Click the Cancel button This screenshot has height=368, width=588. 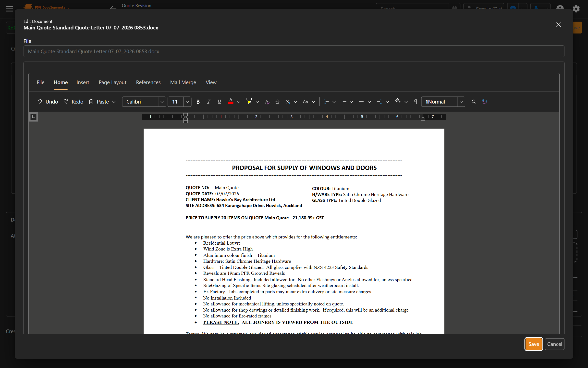point(554,344)
